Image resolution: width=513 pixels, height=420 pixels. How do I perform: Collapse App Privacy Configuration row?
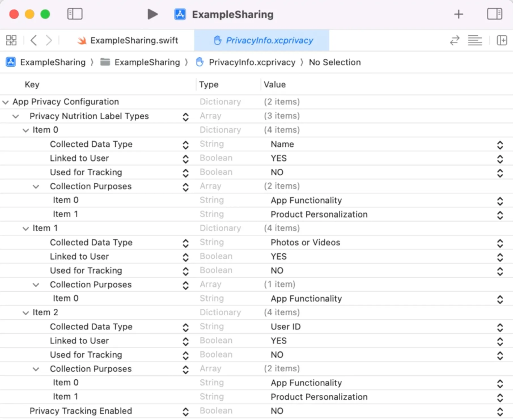(6, 102)
